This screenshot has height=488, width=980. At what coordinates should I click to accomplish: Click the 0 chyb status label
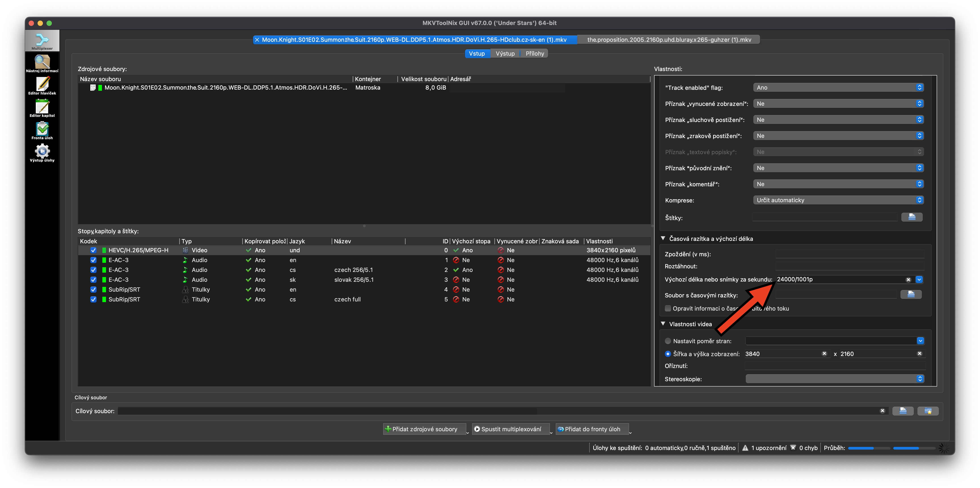coord(808,448)
